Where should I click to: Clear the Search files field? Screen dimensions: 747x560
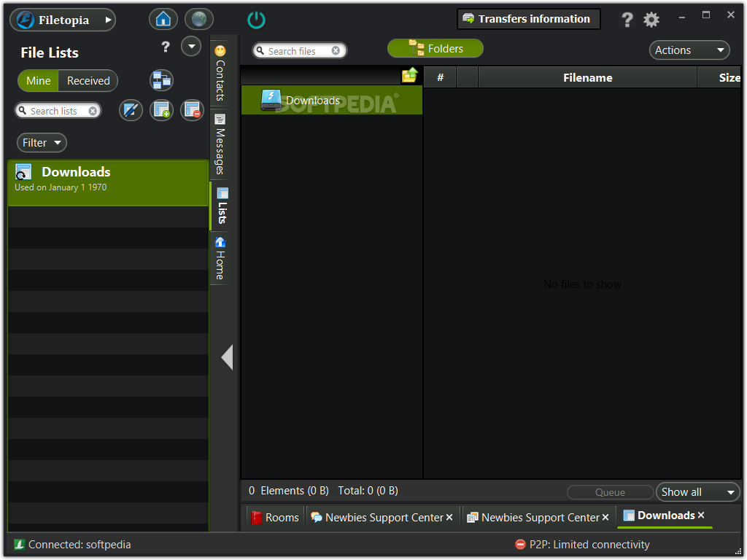pyautogui.click(x=336, y=50)
